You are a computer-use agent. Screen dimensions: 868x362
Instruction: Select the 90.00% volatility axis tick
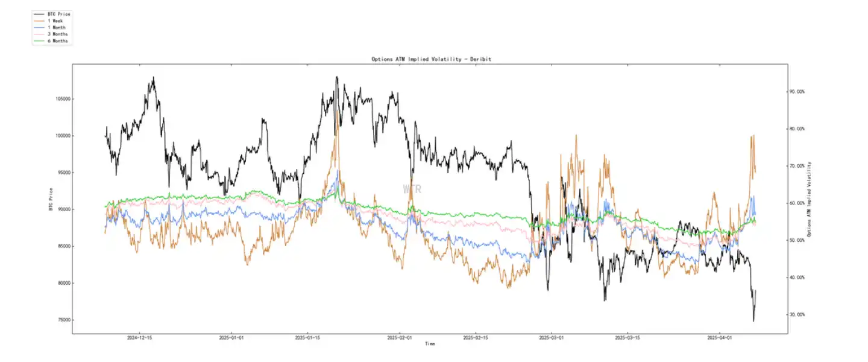797,92
